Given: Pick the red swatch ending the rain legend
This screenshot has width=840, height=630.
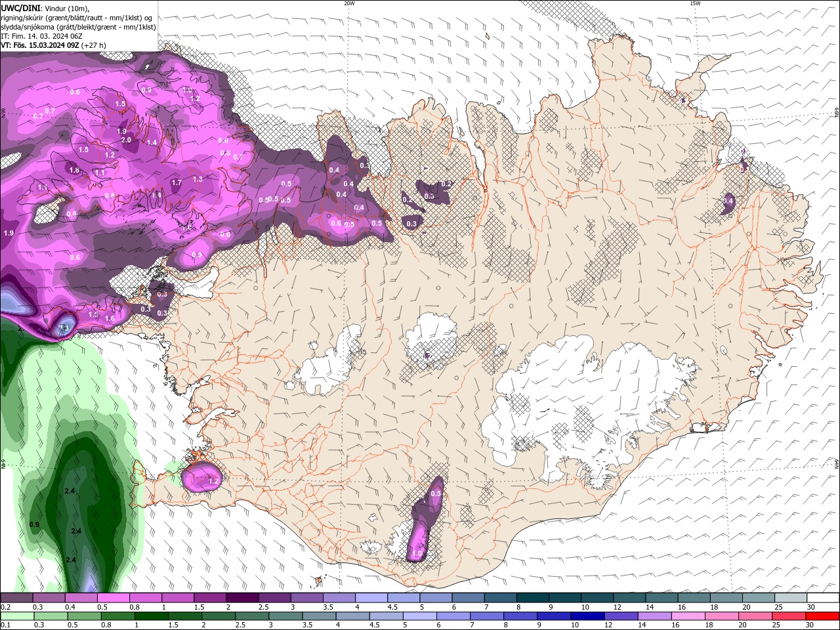Looking at the screenshot, I should click(823, 616).
